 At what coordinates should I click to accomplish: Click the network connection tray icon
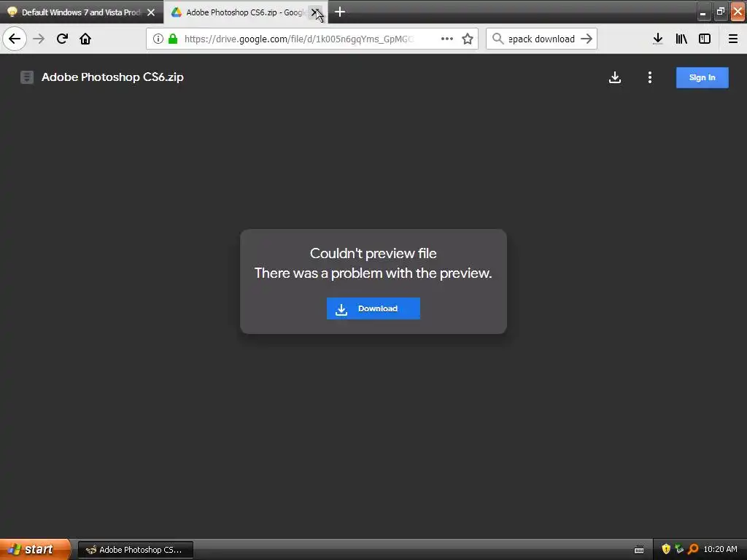click(679, 549)
